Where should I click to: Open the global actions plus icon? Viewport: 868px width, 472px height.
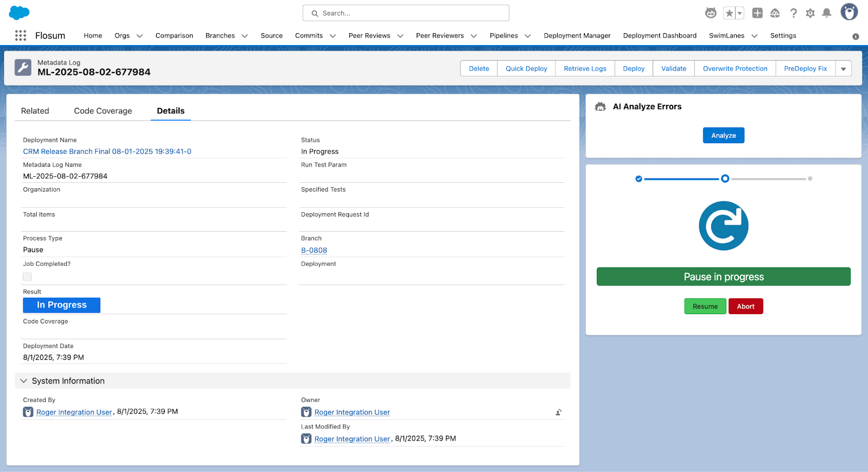coord(757,13)
